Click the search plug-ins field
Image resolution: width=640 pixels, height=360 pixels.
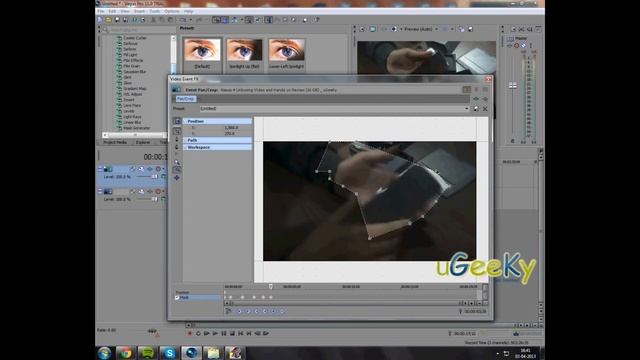(x=140, y=30)
